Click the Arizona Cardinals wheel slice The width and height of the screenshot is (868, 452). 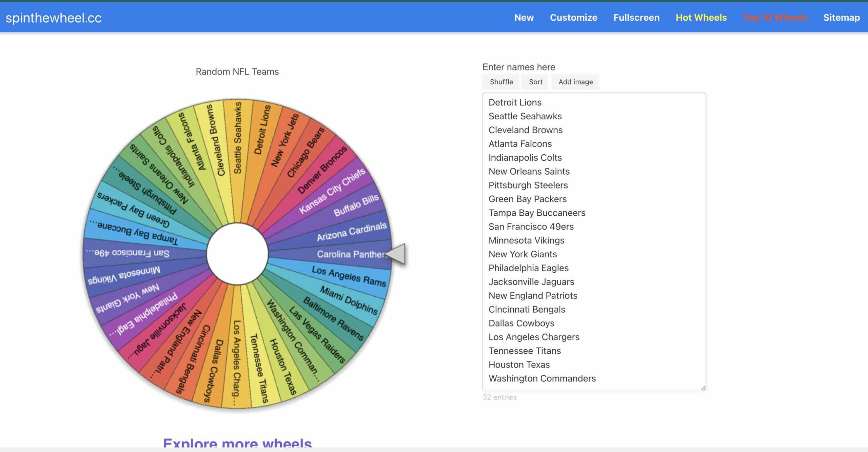(x=352, y=231)
